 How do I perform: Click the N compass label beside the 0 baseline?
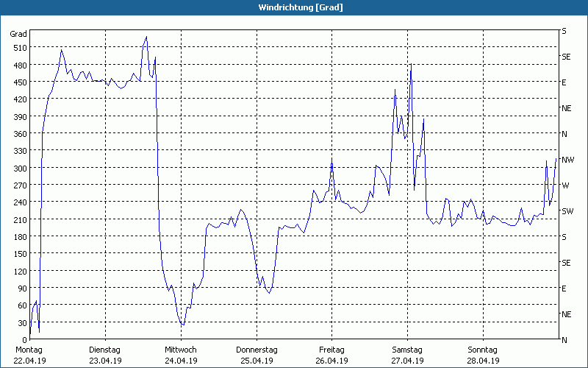[564, 340]
